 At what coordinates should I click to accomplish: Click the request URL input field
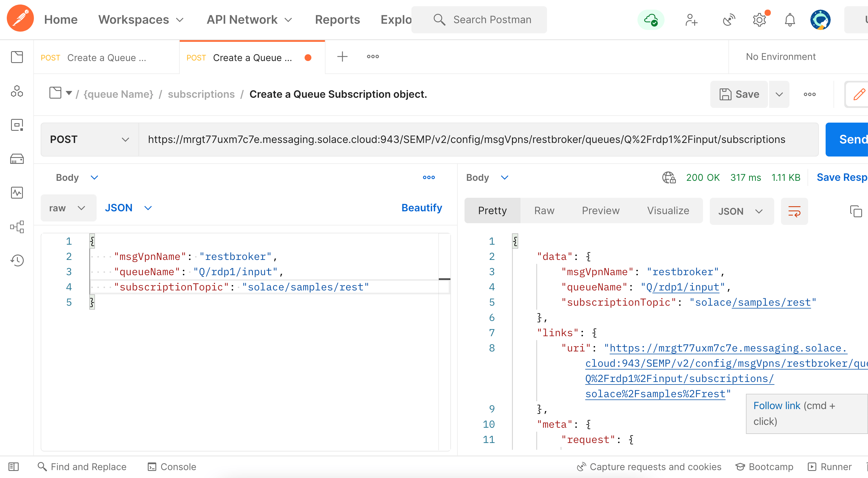tap(466, 140)
